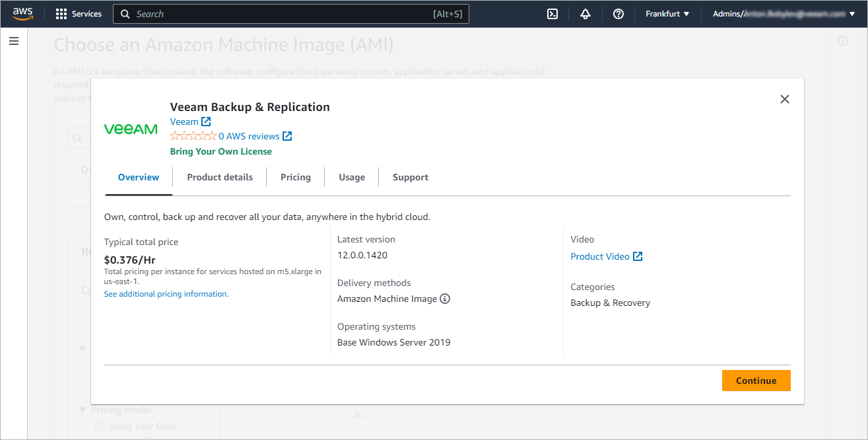Open the Veeam vendor link
Viewport: 868px width, 440px height.
coord(184,122)
